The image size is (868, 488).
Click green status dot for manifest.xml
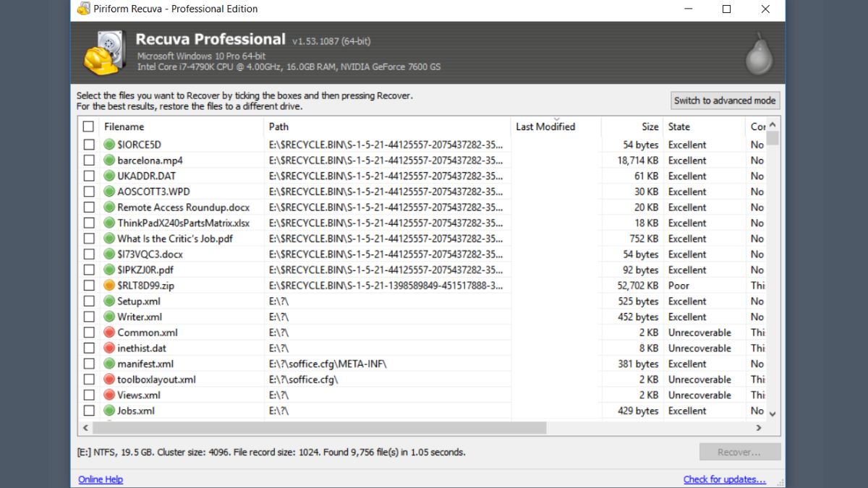[110, 364]
